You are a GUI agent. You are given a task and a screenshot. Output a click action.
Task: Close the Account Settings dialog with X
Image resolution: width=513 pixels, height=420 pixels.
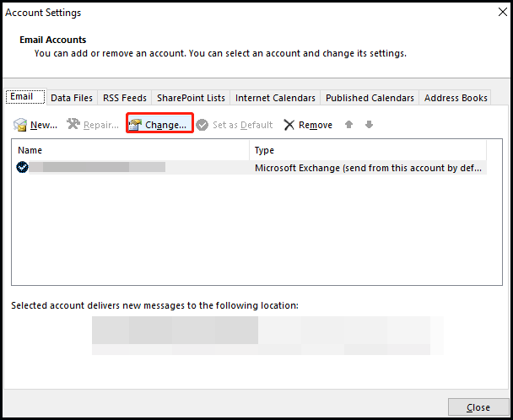pyautogui.click(x=503, y=12)
